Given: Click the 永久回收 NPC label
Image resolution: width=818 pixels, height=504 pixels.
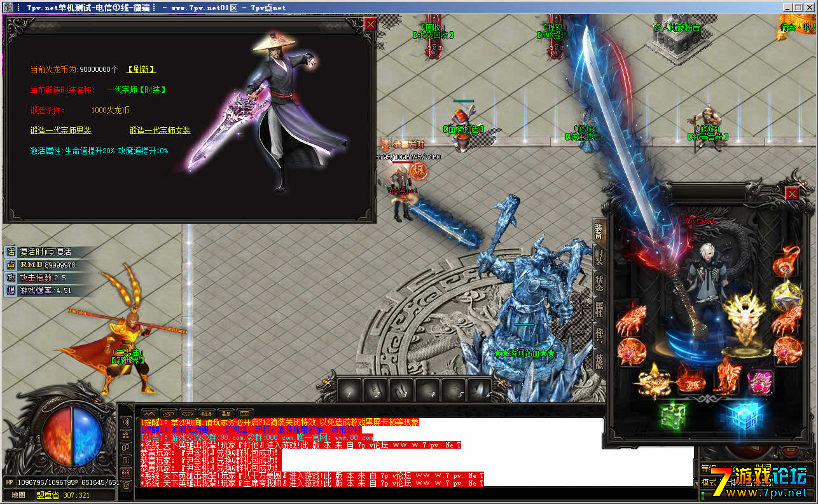Looking at the screenshot, I should click(x=432, y=36).
